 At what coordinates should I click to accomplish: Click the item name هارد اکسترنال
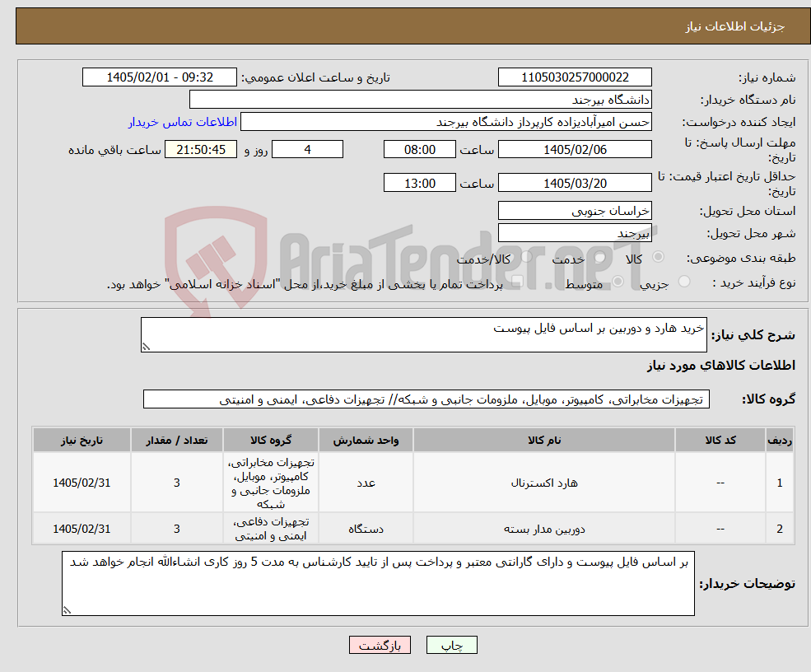544,483
